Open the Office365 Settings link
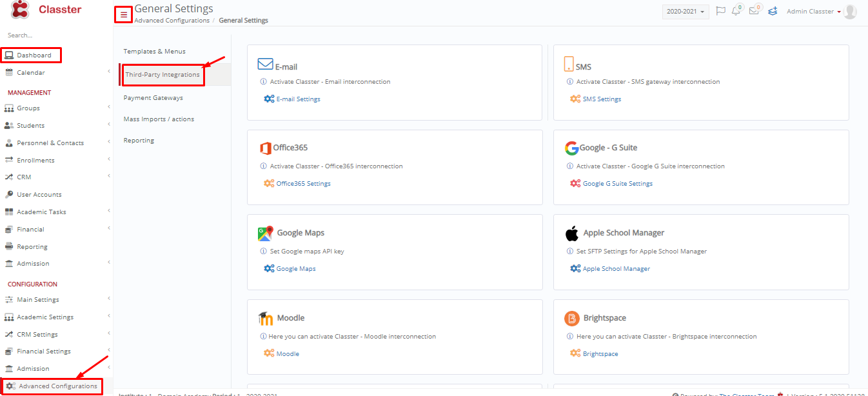This screenshot has width=868, height=396. [304, 184]
